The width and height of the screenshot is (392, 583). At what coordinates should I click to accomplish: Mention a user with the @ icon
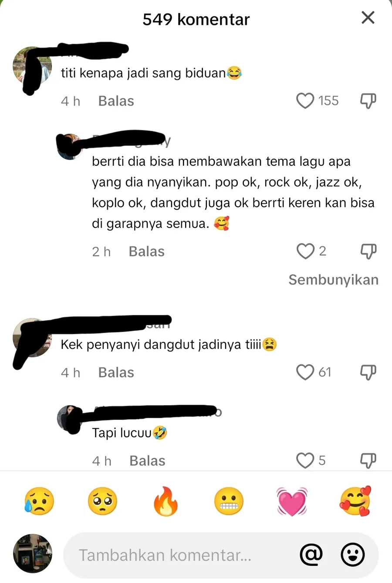[311, 555]
